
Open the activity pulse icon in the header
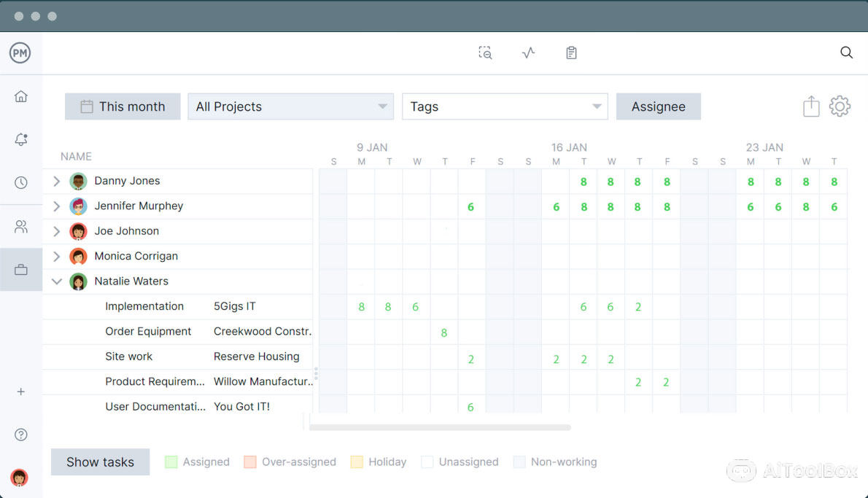pos(528,52)
